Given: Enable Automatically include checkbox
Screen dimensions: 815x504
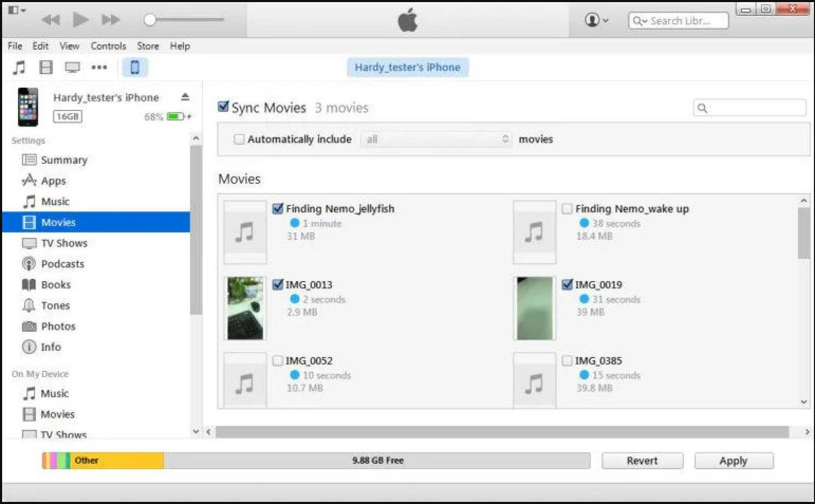Looking at the screenshot, I should 239,139.
